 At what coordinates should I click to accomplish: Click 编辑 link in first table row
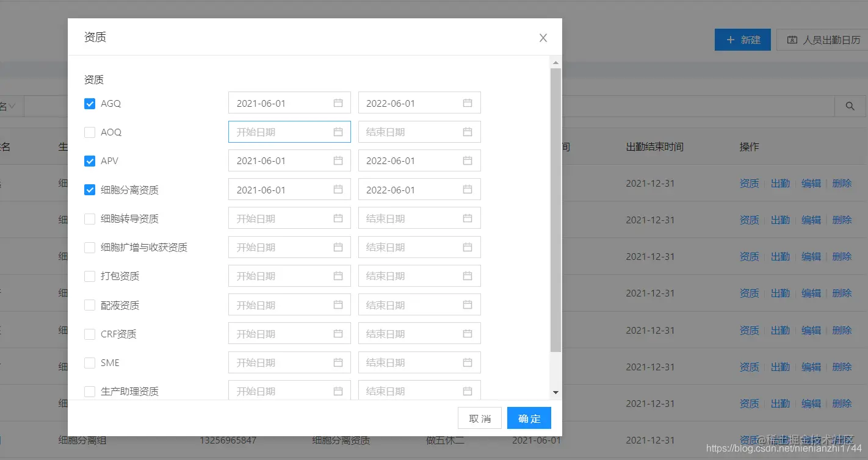(x=811, y=183)
